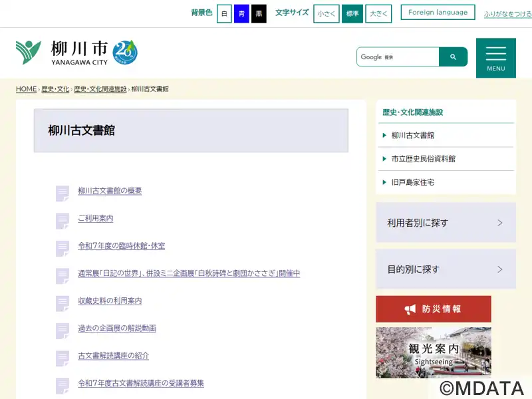Screen dimensions: 532x399
Task: Open 収蔵史料の利用案内 link
Action: (110, 301)
